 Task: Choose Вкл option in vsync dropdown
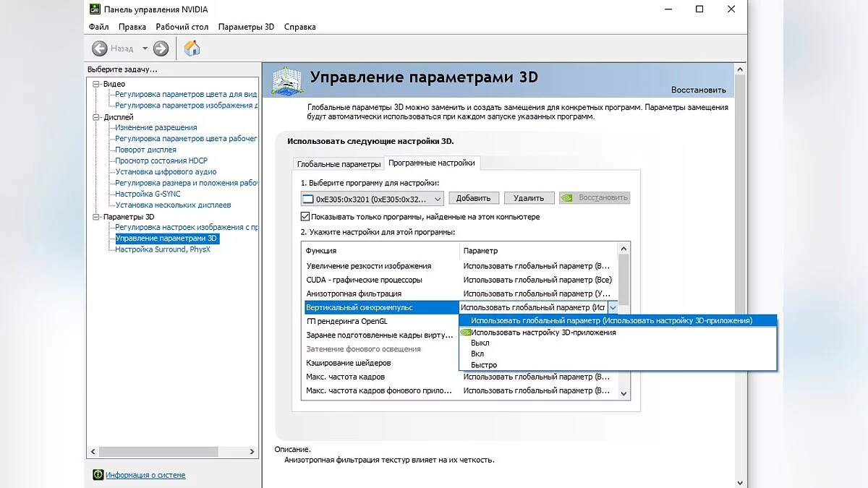618,354
